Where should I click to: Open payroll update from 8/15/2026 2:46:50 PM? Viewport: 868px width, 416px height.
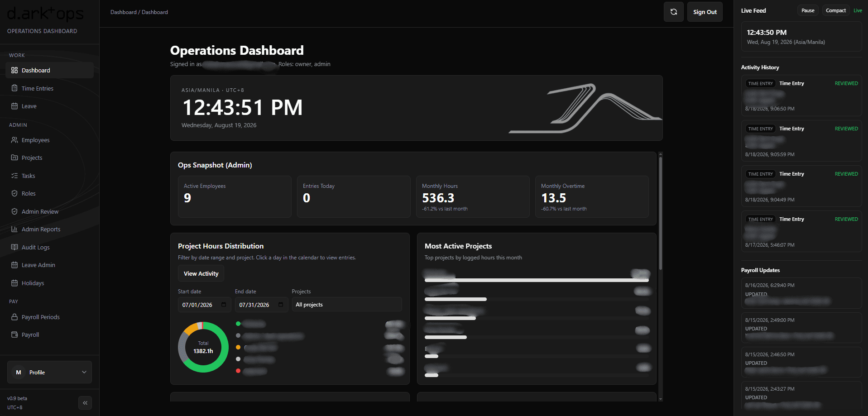point(801,362)
